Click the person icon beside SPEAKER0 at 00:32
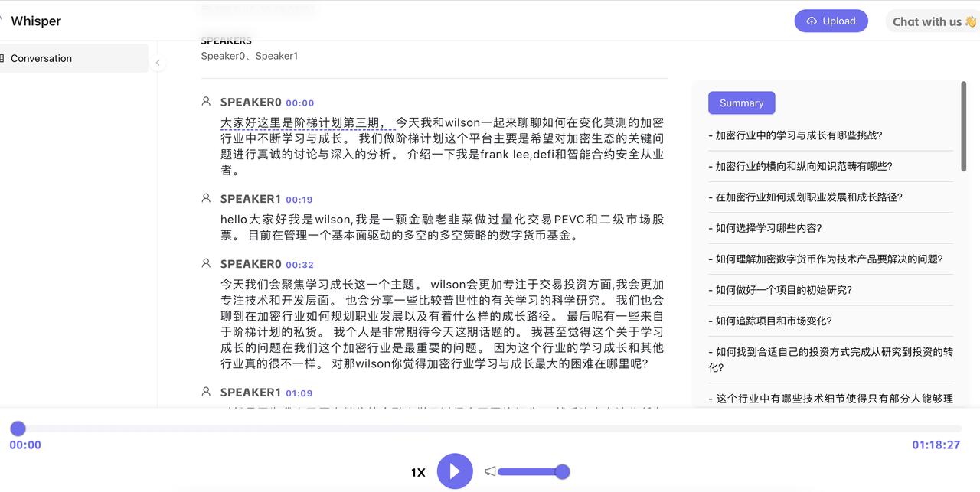Screen dimensions: 980x492 pos(206,263)
